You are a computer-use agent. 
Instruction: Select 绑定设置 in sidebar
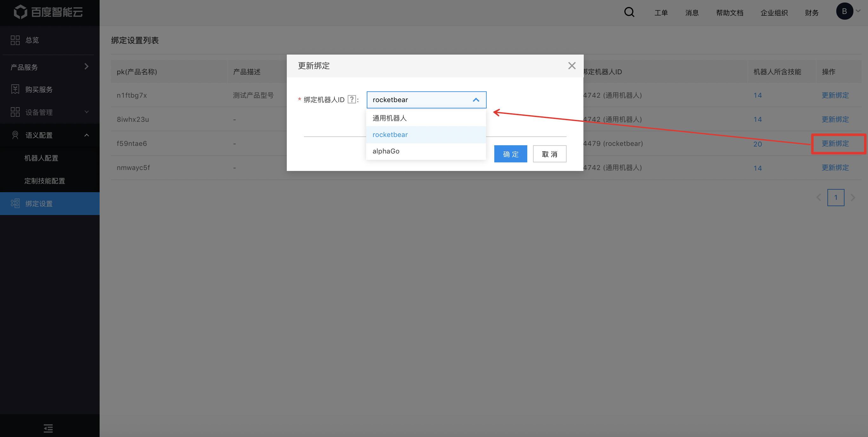click(49, 204)
